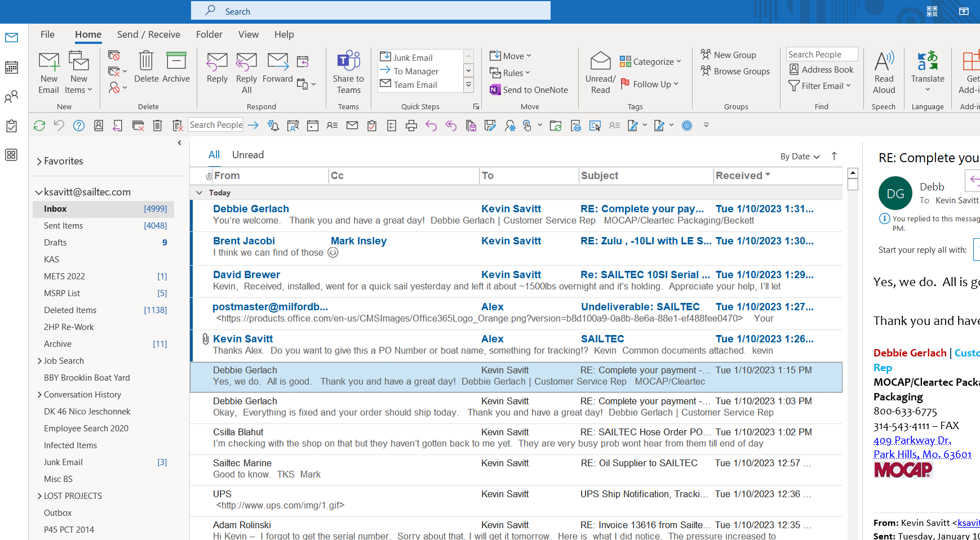Open the By Date sort dropdown
The width and height of the screenshot is (980, 540).
click(x=800, y=157)
